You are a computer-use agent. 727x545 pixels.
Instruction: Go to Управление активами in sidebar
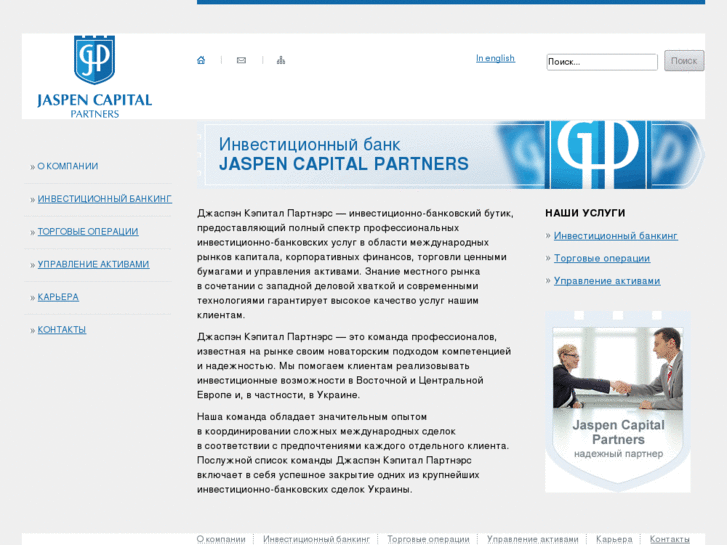(x=93, y=265)
